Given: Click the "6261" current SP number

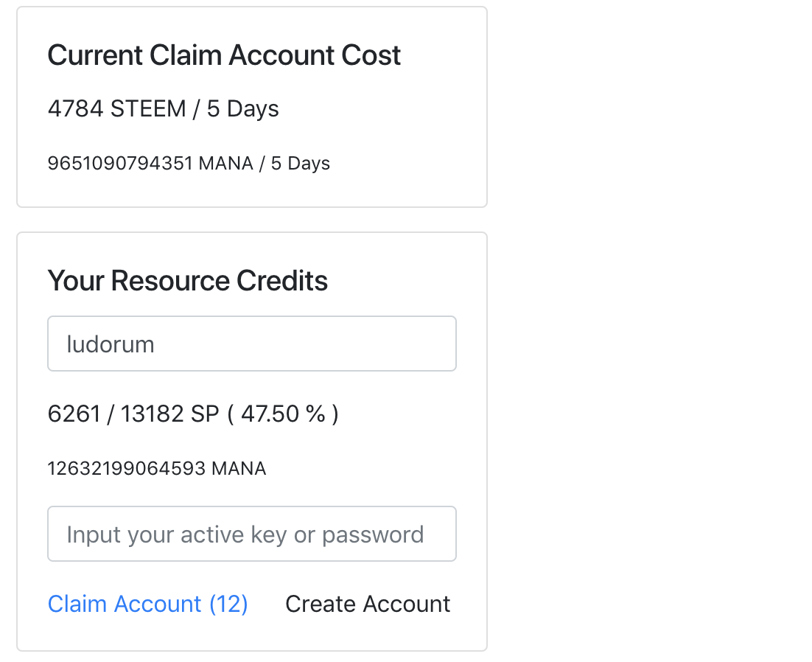Looking at the screenshot, I should pyautogui.click(x=74, y=414).
